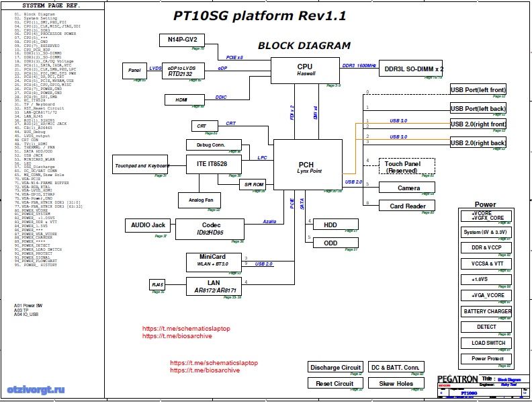Click the 'BATTERY CHARGER' block
Image resolution: width=532 pixels, height=402 pixels.
[x=486, y=311]
